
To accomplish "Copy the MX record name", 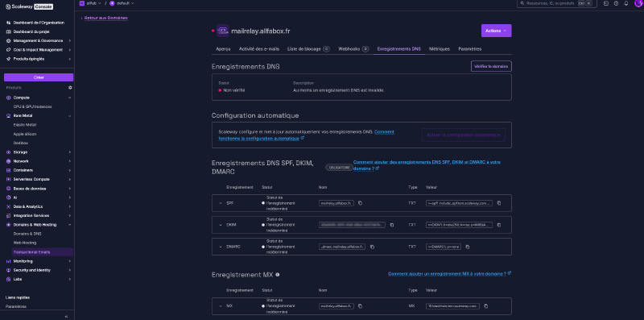I will coord(360,306).
